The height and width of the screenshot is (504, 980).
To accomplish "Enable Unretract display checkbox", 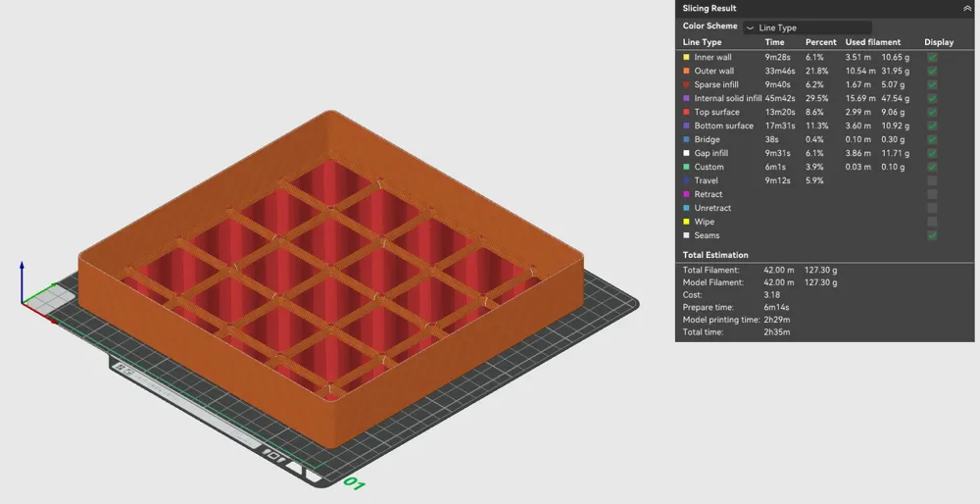I will pos(932,208).
